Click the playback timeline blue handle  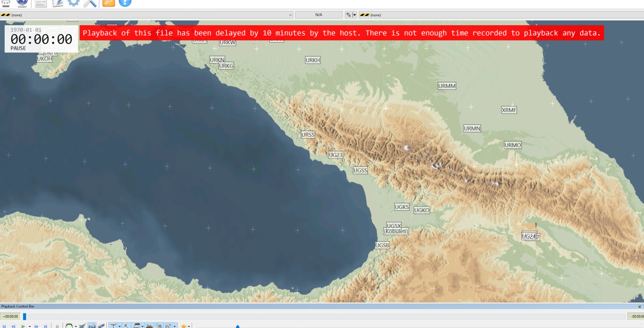point(24,316)
